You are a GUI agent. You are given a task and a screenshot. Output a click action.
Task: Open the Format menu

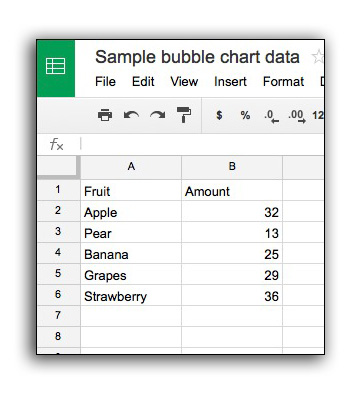coord(283,82)
